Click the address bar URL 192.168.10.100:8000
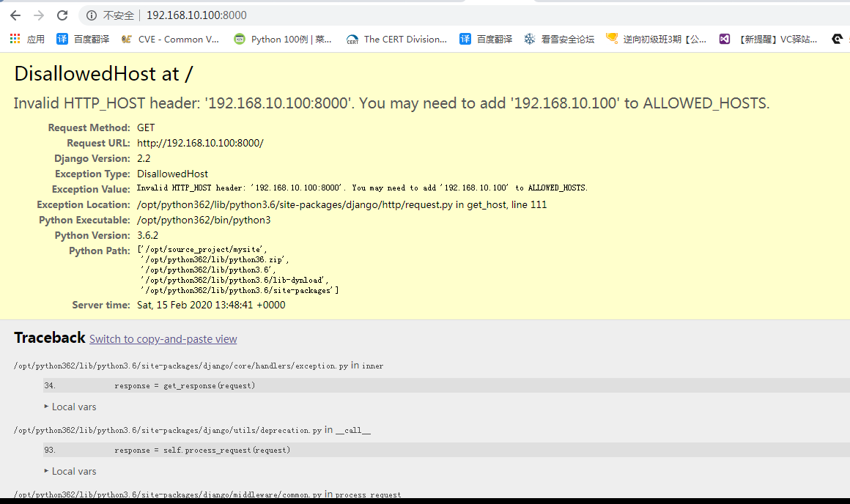The width and height of the screenshot is (850, 504). point(196,15)
